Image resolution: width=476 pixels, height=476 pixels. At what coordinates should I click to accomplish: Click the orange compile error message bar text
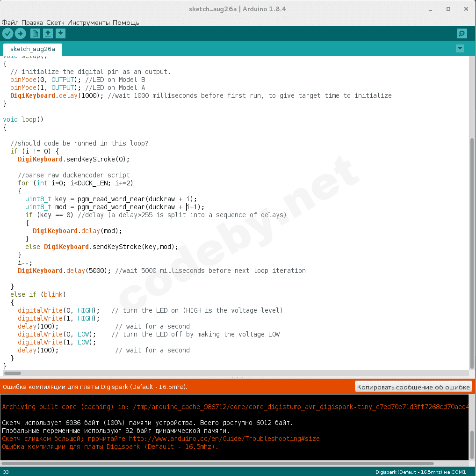point(95,387)
